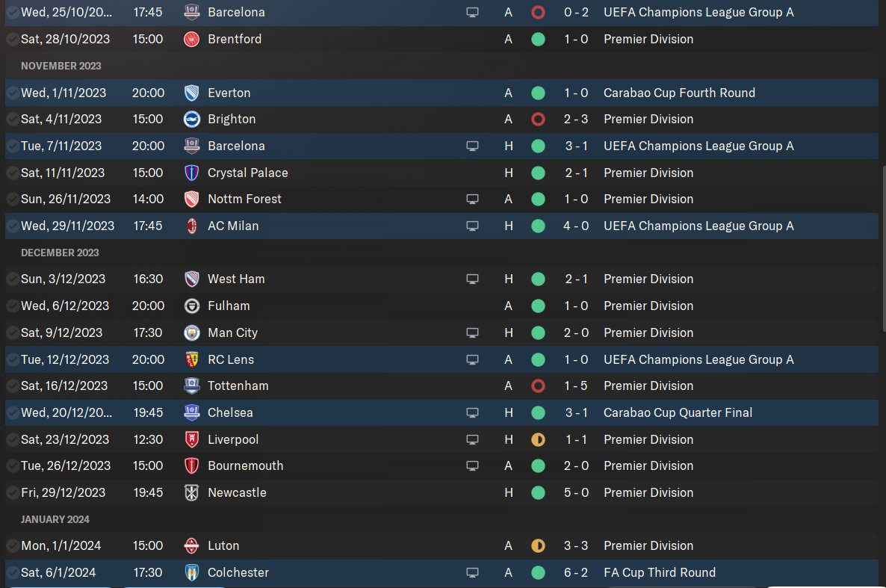Click the TV icon beside Colchester fixture
The width and height of the screenshot is (886, 588).
(472, 573)
